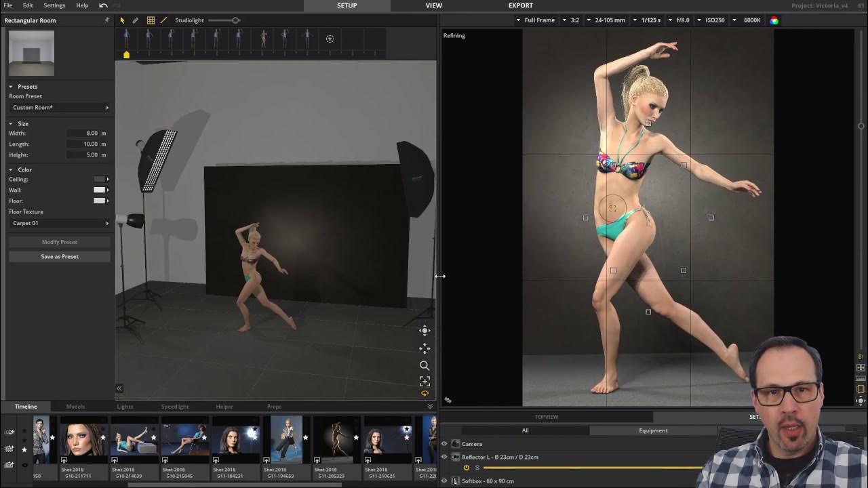Click the Modify Preset button
Viewport: 868px width, 488px height.
(60, 242)
